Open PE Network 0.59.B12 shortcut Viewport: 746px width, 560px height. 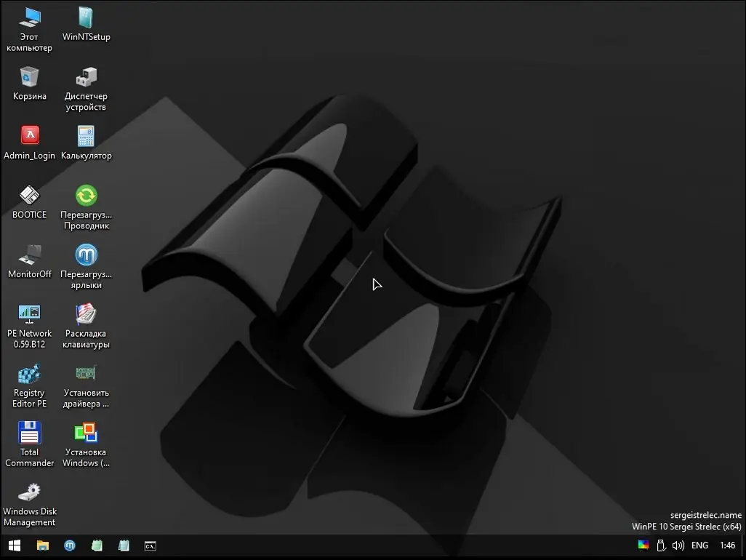[x=30, y=327]
